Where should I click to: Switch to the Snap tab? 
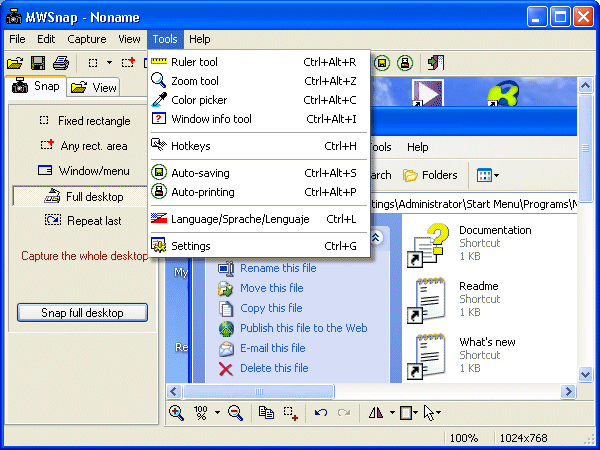[36, 86]
